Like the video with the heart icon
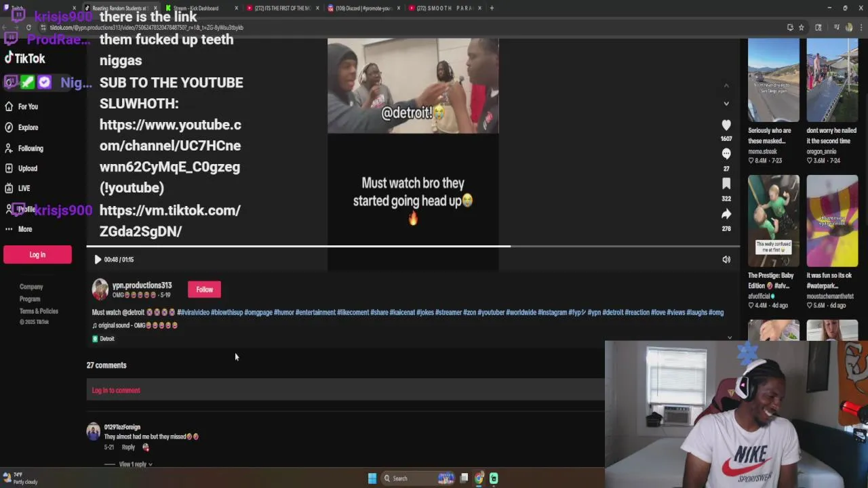 click(726, 125)
